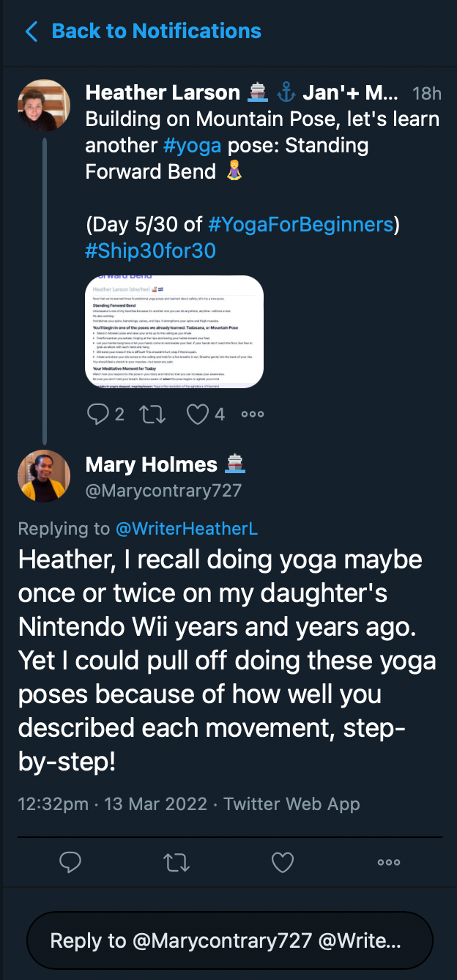Screen dimensions: 457x980
Task: Click reply icon under Mary's tweet
Action: (70, 862)
